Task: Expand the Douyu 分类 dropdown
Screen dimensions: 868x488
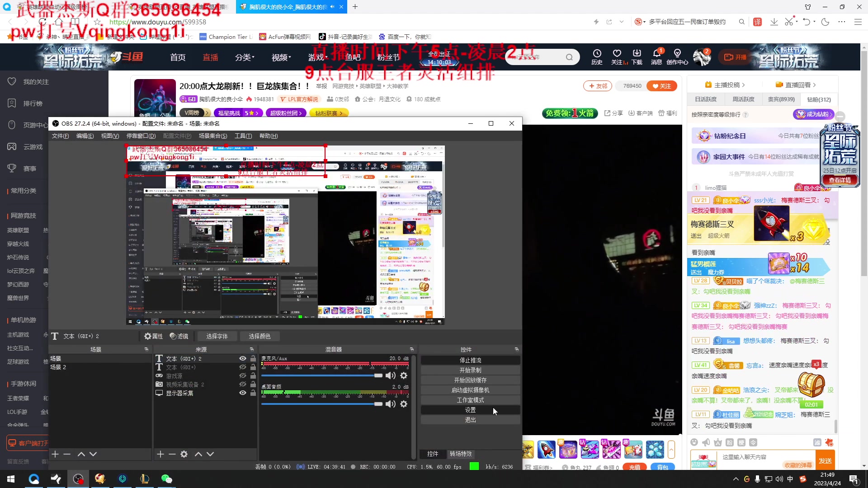Action: (245, 57)
